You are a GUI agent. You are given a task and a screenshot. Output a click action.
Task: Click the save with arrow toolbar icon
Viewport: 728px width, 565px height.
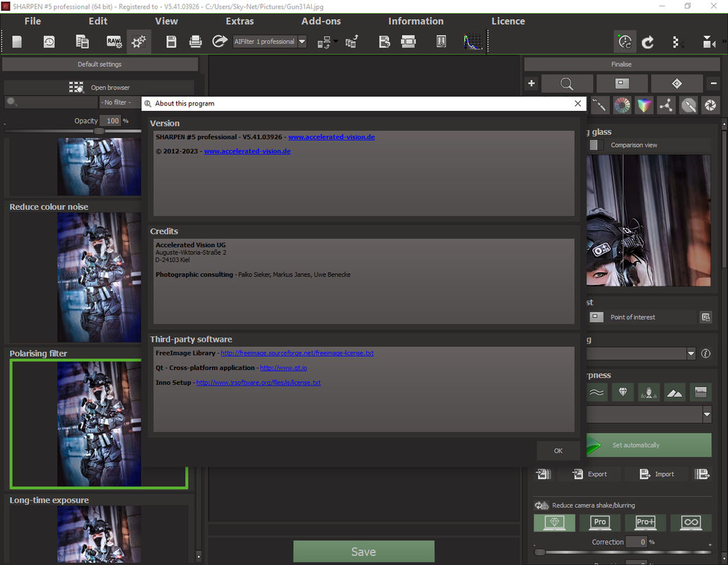384,42
